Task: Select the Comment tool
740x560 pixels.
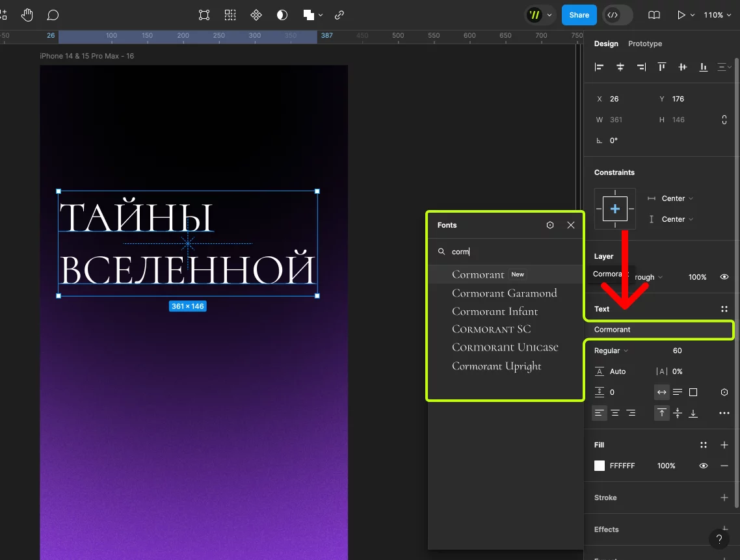Action: [x=53, y=15]
